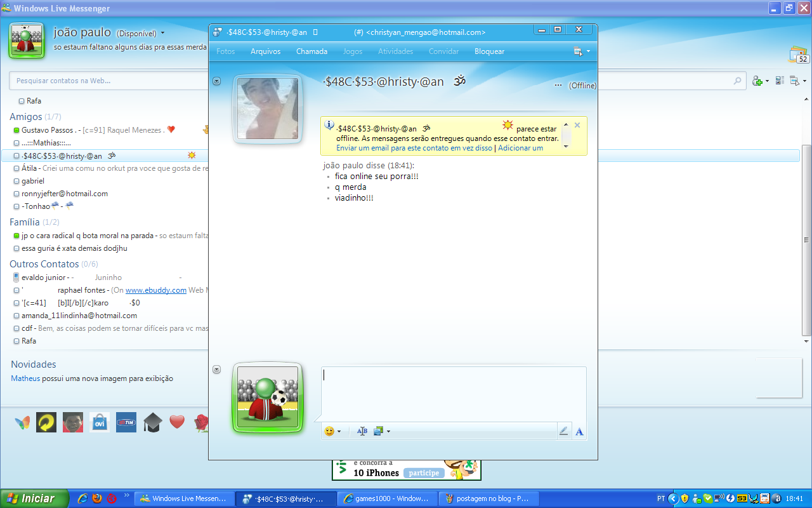Open the yellow arrow tab icon

46,423
